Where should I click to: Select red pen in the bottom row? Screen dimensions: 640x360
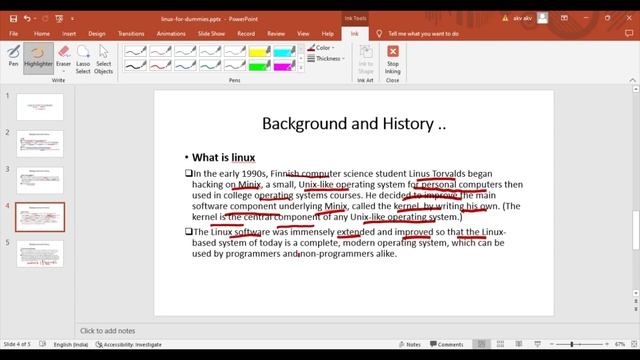coord(160,65)
